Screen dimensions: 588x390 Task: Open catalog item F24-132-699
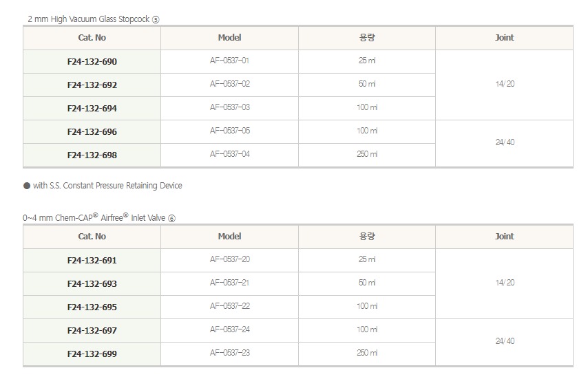point(92,354)
